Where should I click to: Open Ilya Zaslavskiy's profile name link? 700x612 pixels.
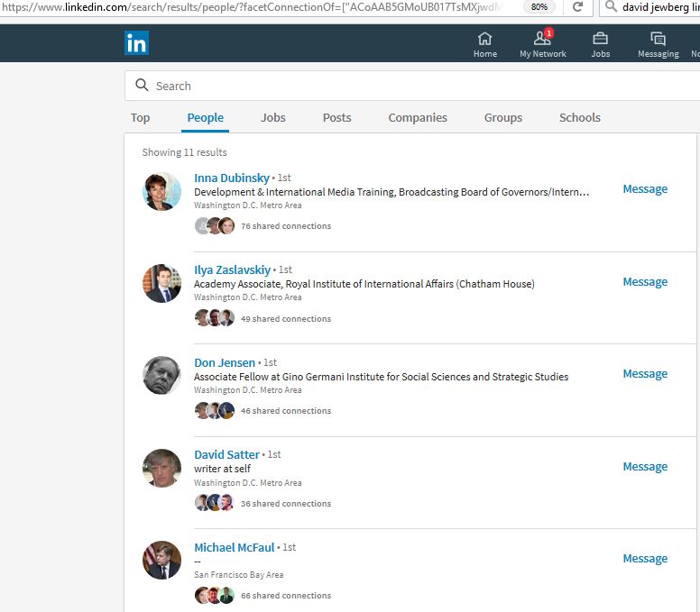point(232,269)
